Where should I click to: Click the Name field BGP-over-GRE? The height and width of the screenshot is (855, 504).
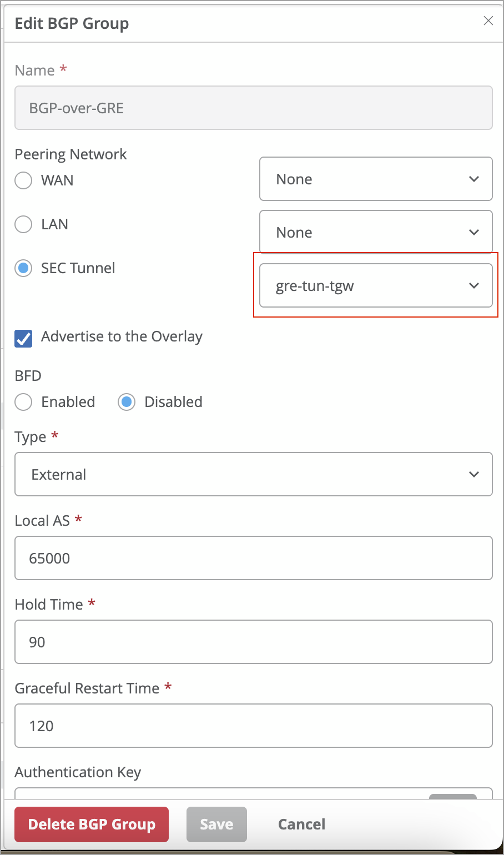[x=253, y=108]
